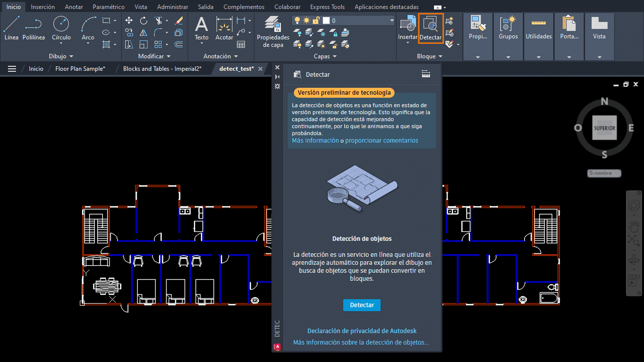Screen dimensions: 644x362
Task: Select the Círculo tool
Action: [x=61, y=28]
